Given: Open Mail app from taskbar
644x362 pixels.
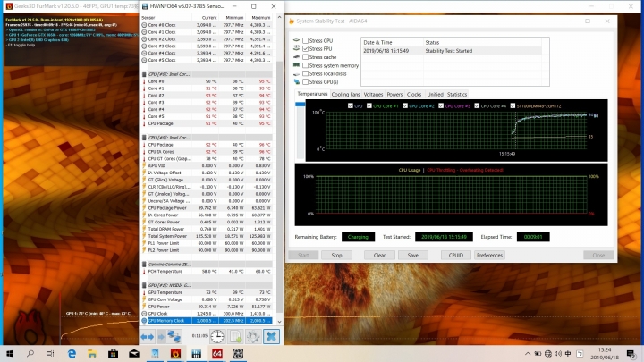Looking at the screenshot, I should tap(134, 353).
